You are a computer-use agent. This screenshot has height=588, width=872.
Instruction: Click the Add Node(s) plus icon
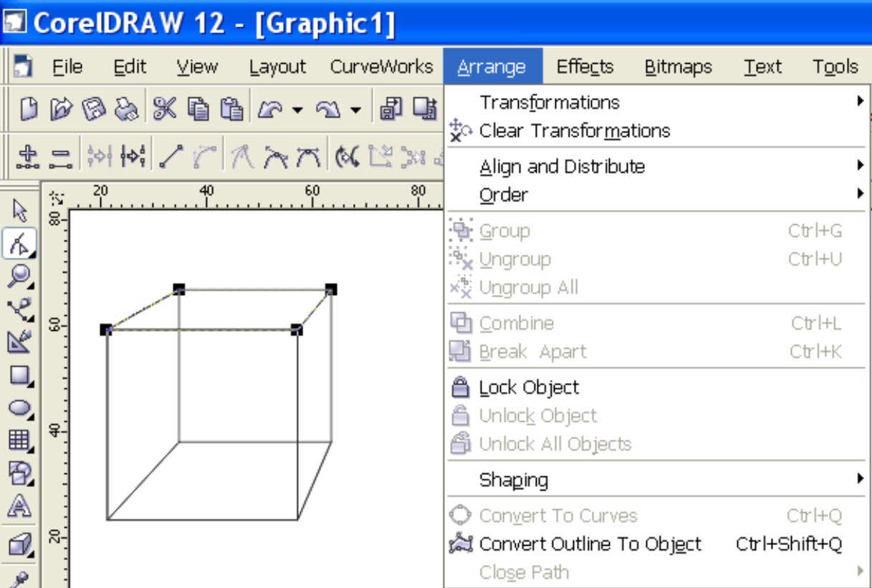coord(27,156)
